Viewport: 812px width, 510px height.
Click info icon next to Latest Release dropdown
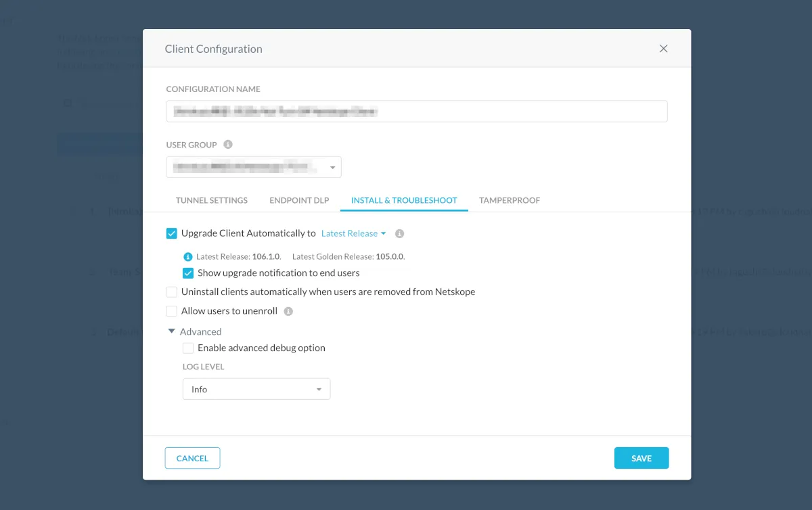click(x=399, y=233)
